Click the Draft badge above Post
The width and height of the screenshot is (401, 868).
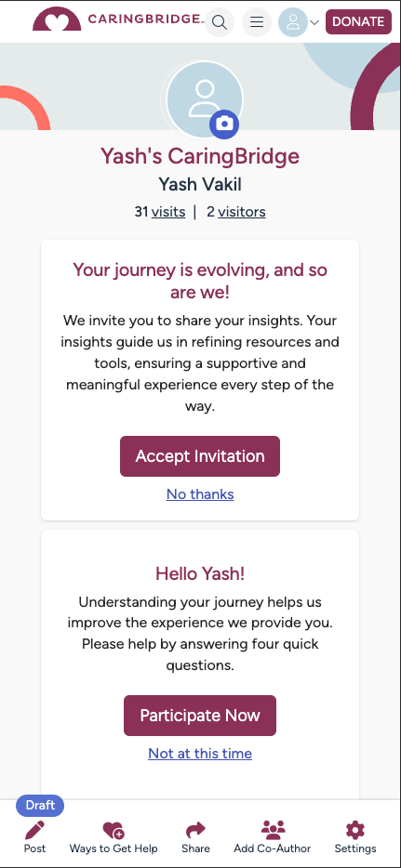(40, 805)
